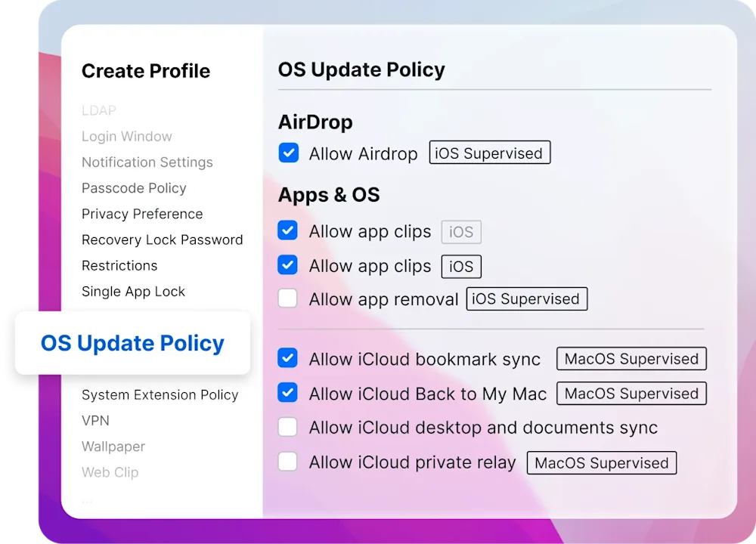Uncheck Allow app clips with dark iOS tag
Screen dimensions: 756x544
[288, 265]
